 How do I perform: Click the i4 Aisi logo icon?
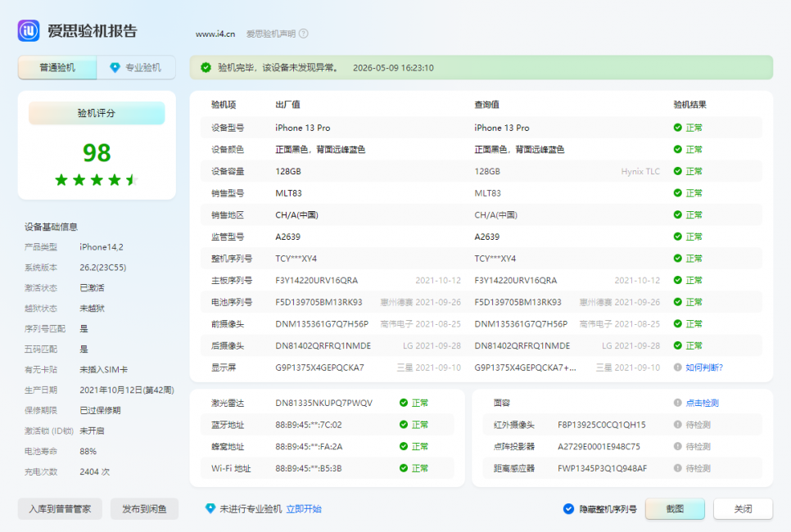29,31
